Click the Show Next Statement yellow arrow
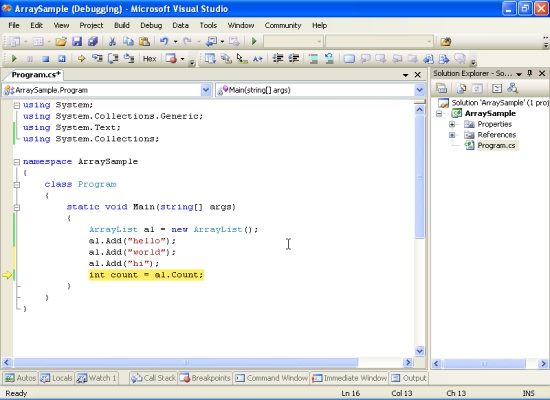550x400 pixels. 81,59
